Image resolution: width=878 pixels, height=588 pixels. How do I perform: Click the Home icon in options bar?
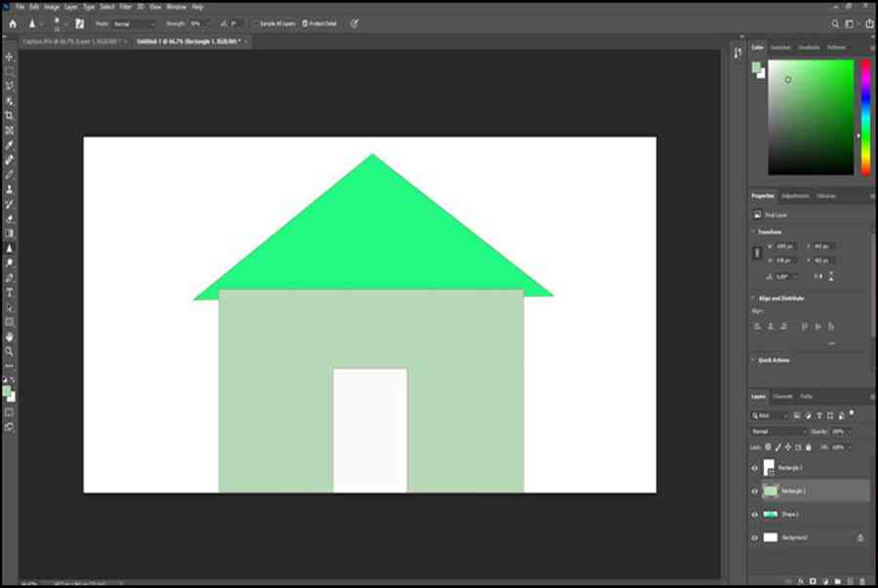point(13,24)
